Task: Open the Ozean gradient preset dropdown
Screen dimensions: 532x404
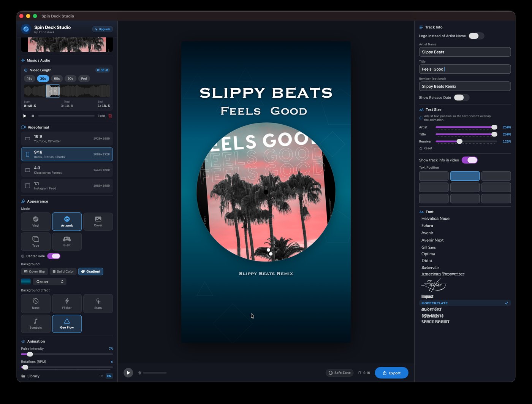Action: pyautogui.click(x=49, y=281)
